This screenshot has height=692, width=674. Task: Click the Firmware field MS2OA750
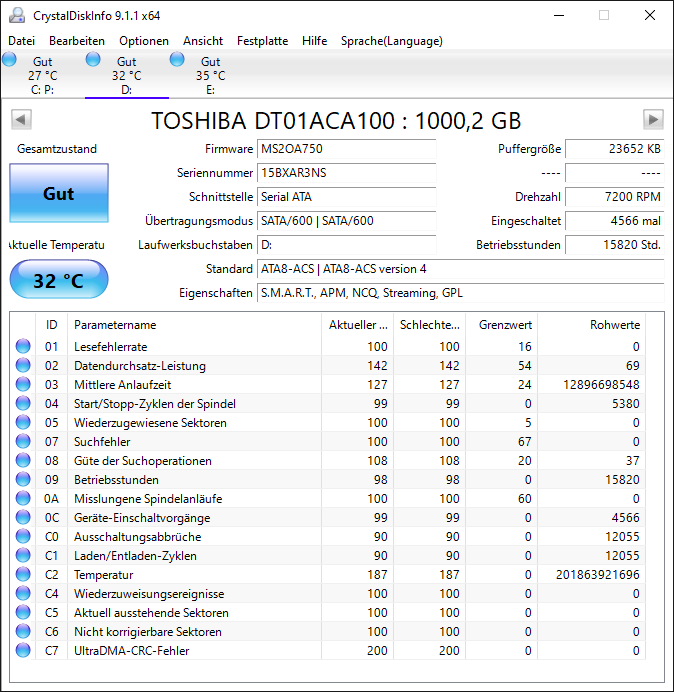point(346,149)
